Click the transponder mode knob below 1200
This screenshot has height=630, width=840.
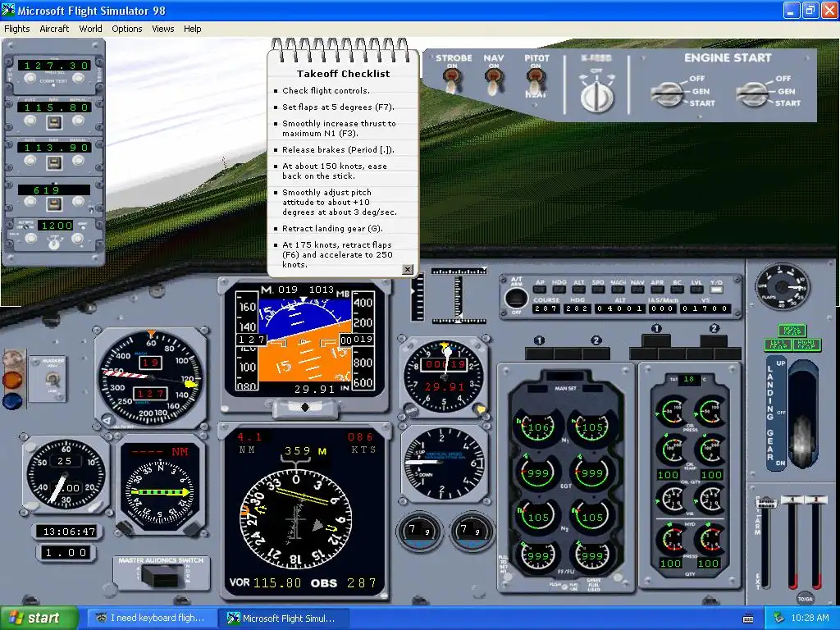click(x=53, y=244)
